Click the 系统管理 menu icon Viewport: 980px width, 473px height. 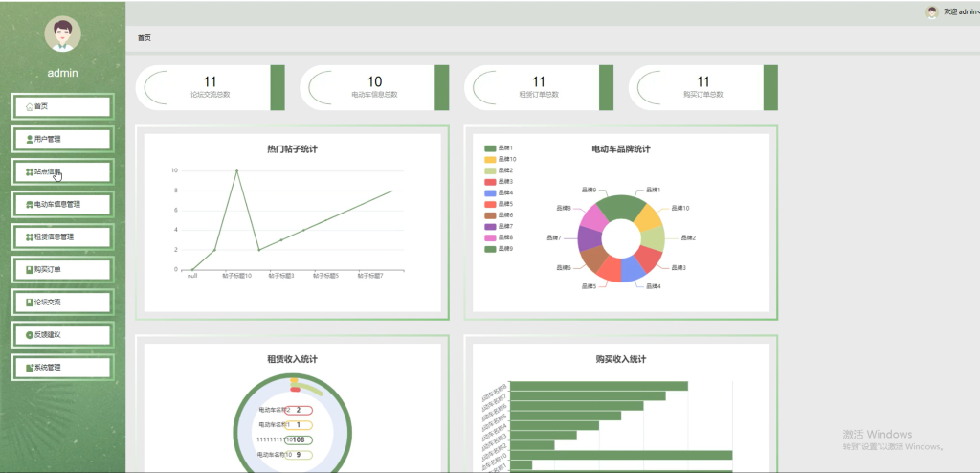coord(30,368)
